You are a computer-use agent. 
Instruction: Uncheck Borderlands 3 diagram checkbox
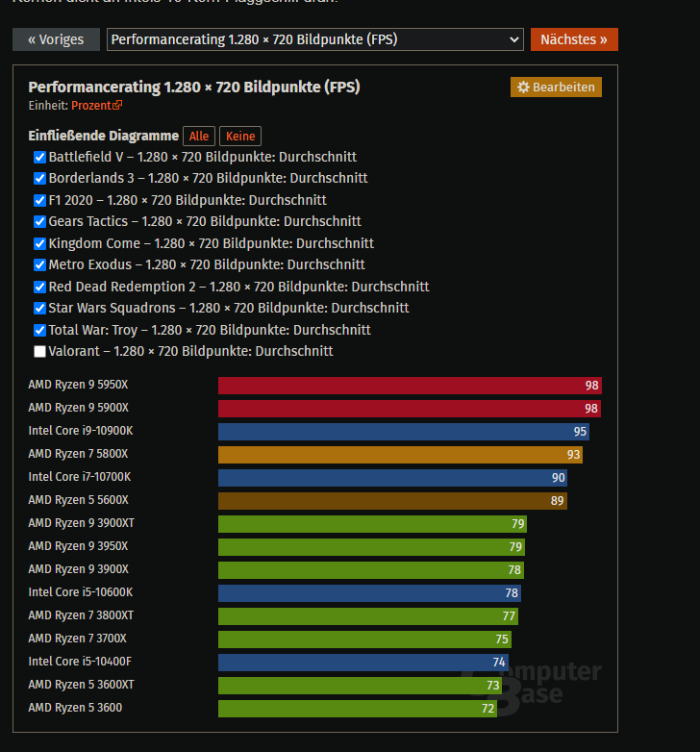(x=39, y=179)
